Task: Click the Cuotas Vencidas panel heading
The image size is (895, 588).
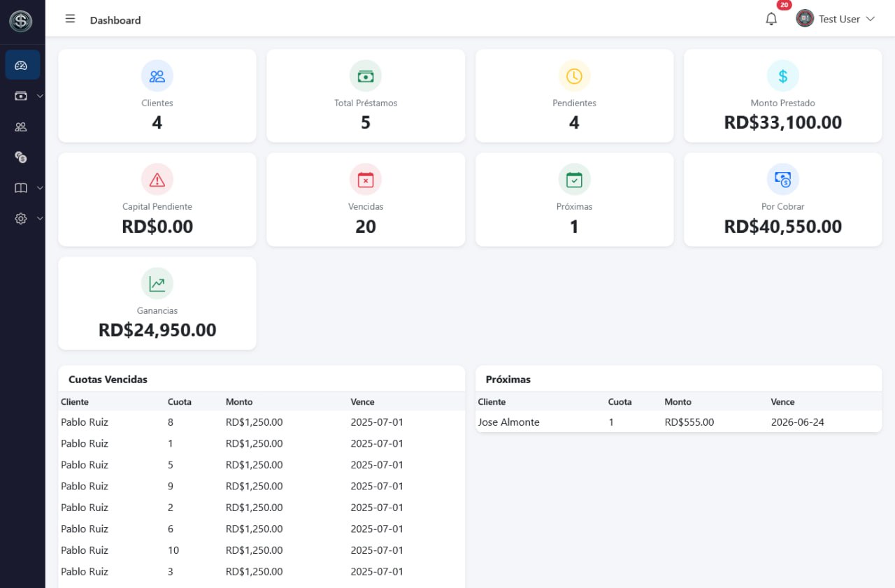Action: point(108,380)
